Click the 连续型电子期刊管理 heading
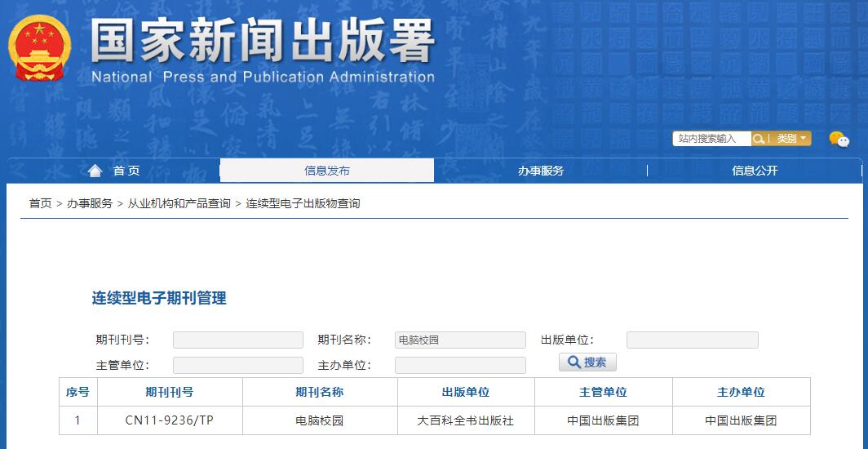868x449 pixels. click(x=159, y=299)
